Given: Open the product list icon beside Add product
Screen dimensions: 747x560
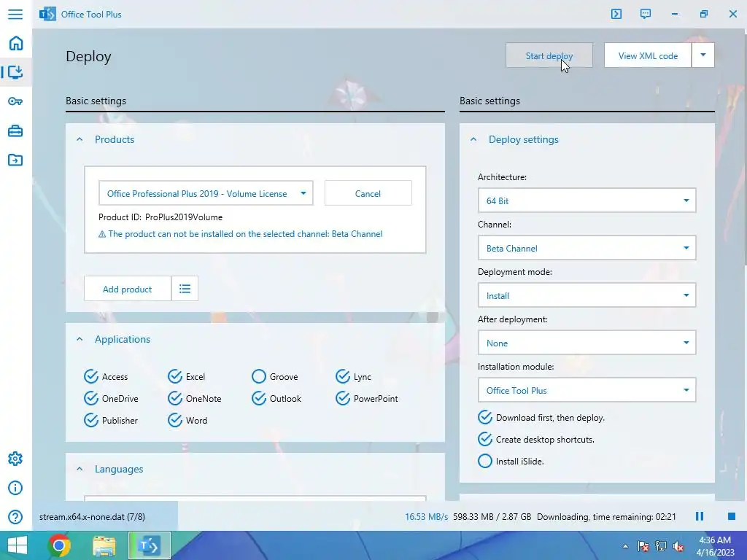Looking at the screenshot, I should click(185, 289).
